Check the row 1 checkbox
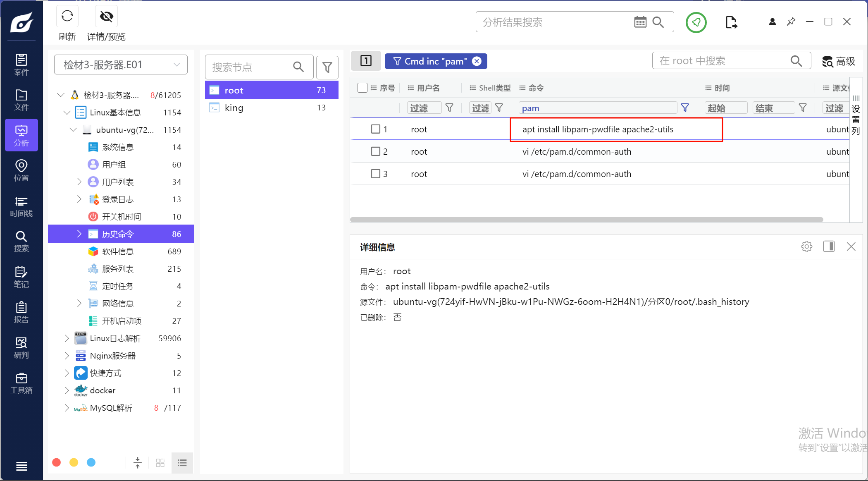868x481 pixels. 375,129
